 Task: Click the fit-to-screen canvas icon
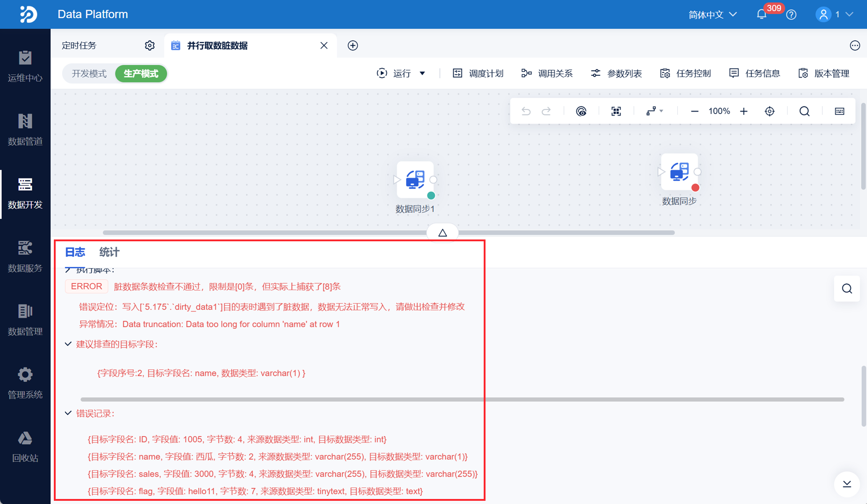(x=616, y=111)
